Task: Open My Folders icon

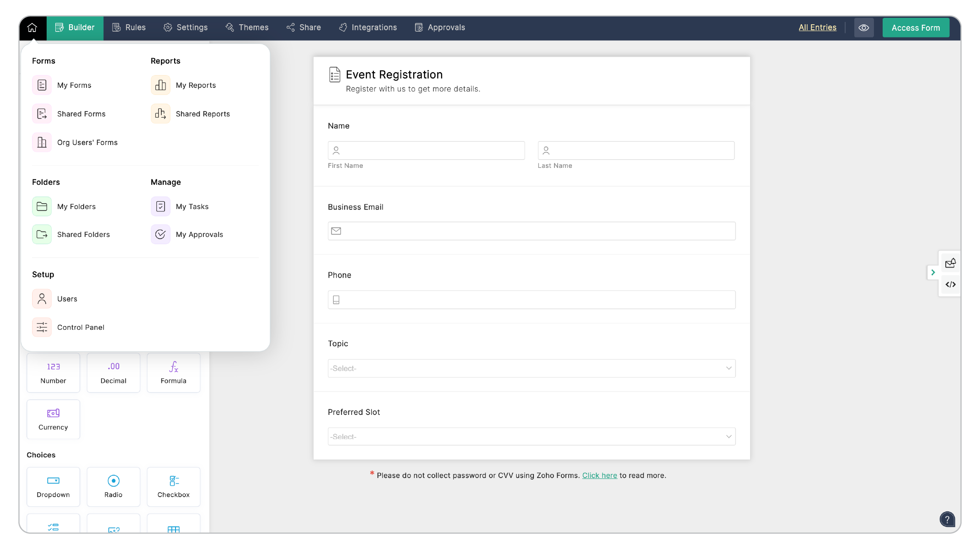Action: [x=42, y=206]
